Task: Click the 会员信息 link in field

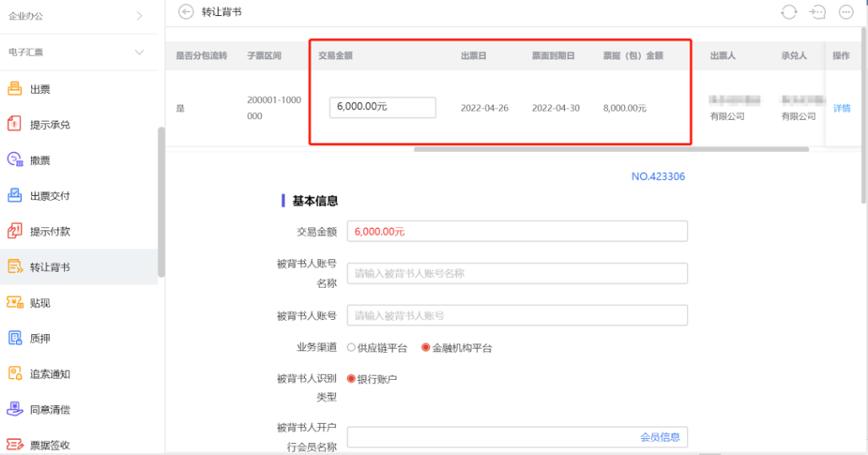Action: (659, 436)
